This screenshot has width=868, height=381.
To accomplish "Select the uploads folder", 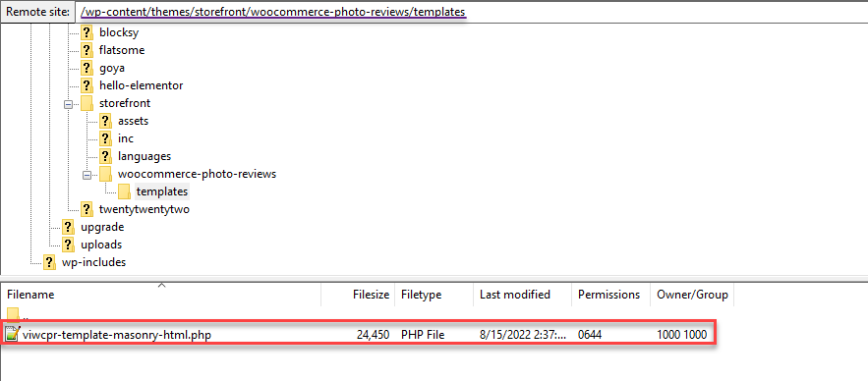I will 101,245.
